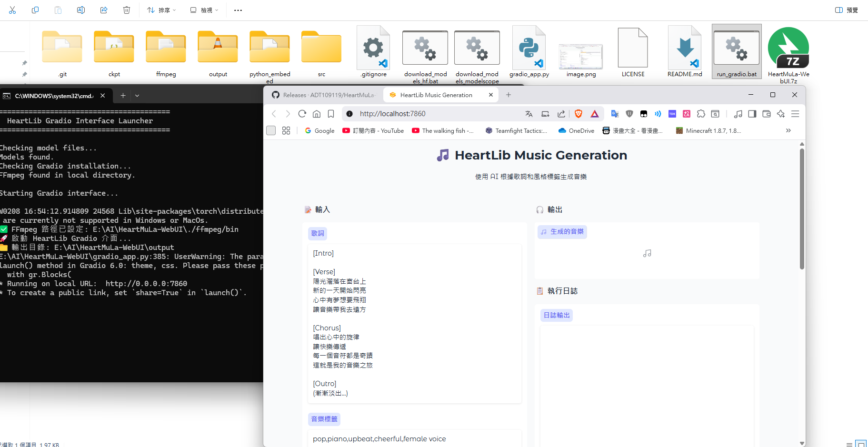Screen dimensions: 868x447
Task: Close the HeartLib Music Generation browser tab
Action: 491,95
